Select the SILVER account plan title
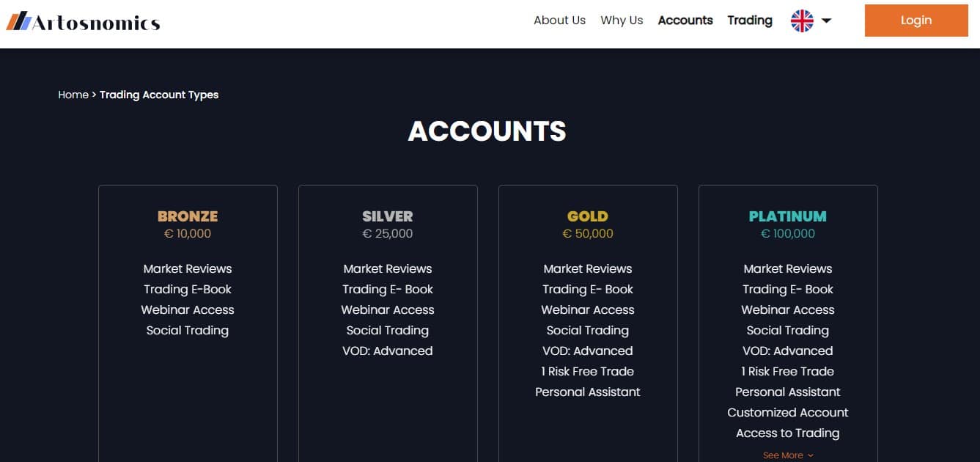This screenshot has width=980, height=462. pos(387,216)
